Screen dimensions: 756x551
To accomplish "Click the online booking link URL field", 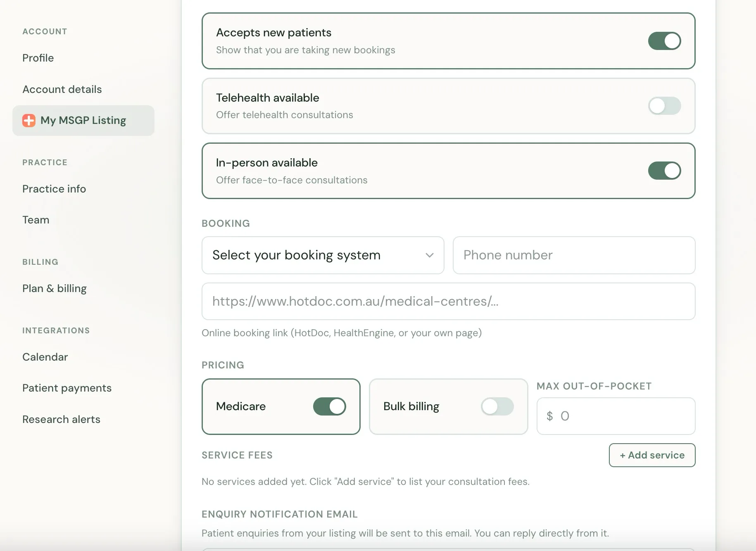I will pyautogui.click(x=448, y=302).
